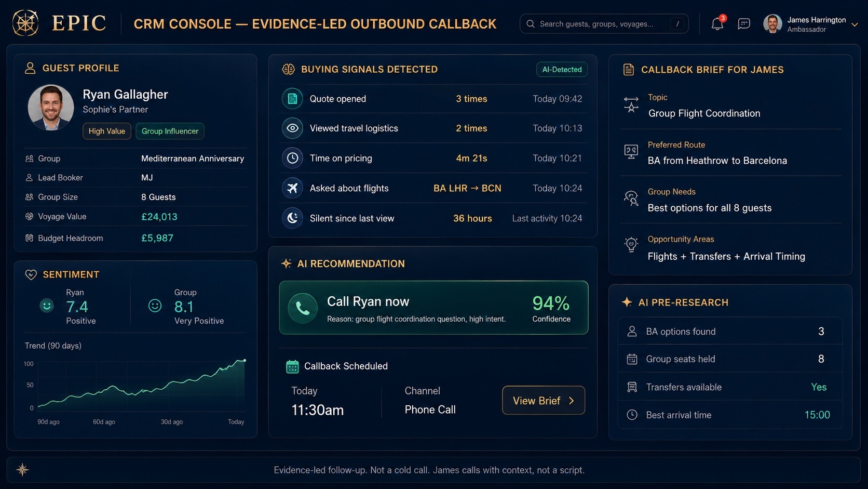Click the "£5,987" budget headroom value
Viewport: 868px width, 489px height.
coord(157,238)
